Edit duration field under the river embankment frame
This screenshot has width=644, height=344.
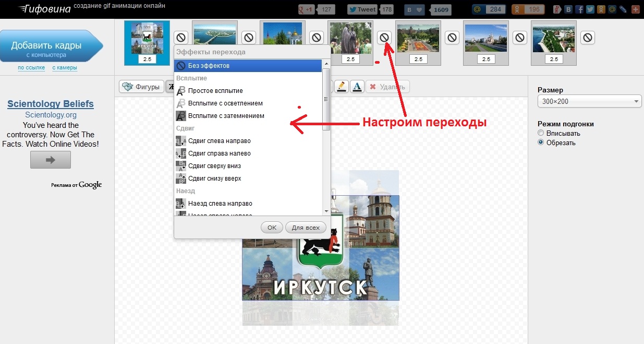[x=554, y=60]
